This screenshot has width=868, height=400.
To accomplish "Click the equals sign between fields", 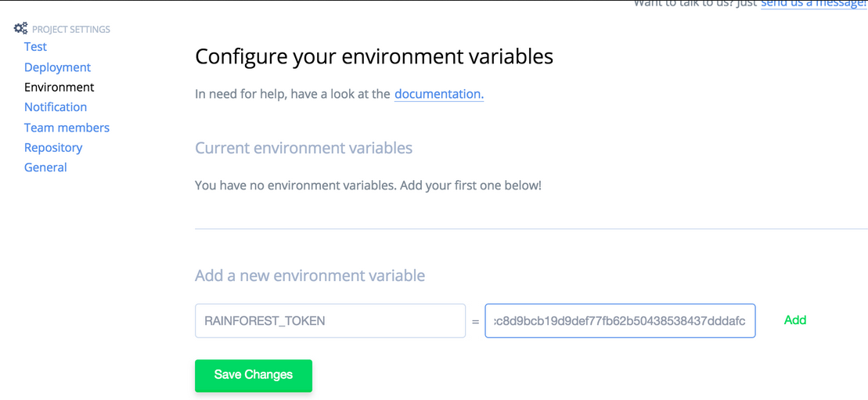I will [x=475, y=321].
